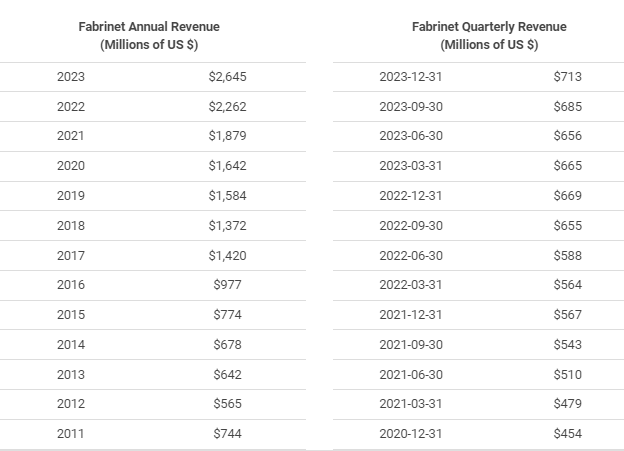Click the $1,879 revenue cell

point(228,136)
